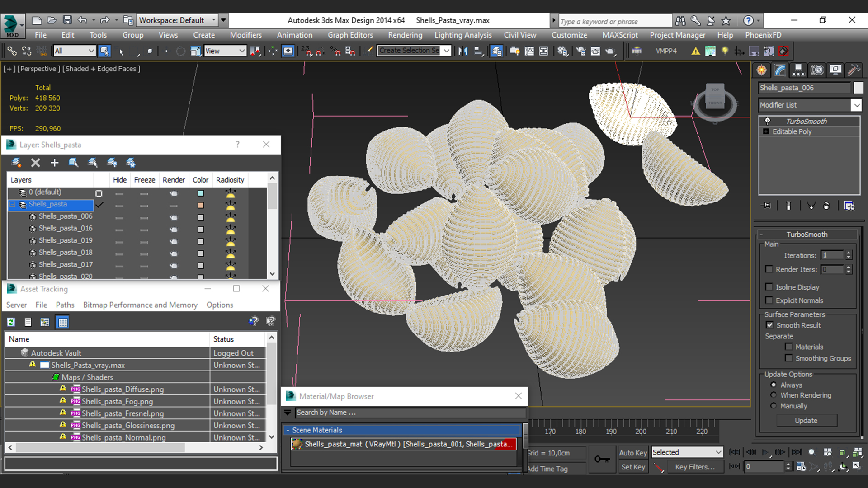Click the Pin Stack icon
The height and width of the screenshot is (488, 868).
coord(766,206)
